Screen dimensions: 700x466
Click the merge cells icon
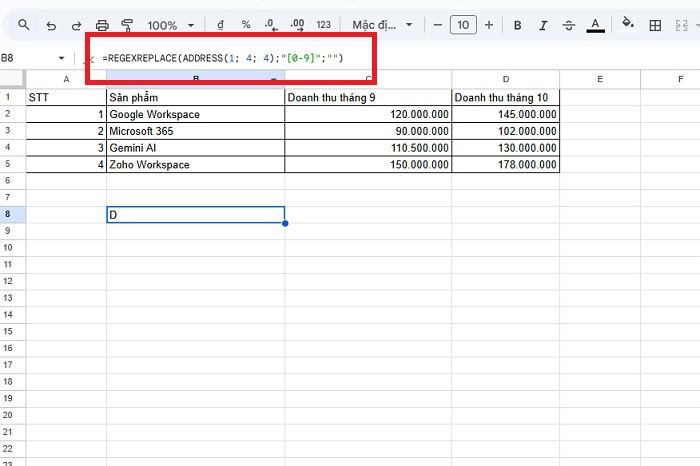pyautogui.click(x=681, y=25)
